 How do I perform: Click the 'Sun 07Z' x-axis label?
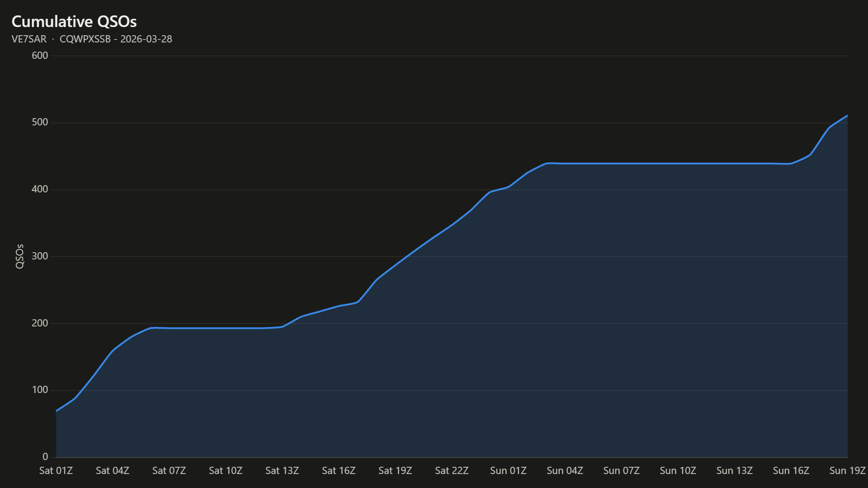(622, 471)
